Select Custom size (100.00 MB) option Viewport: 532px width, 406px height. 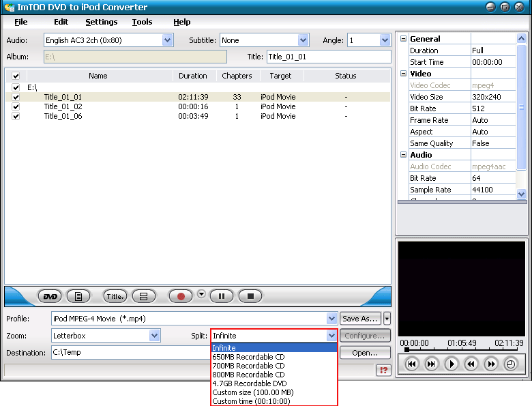(x=274, y=392)
